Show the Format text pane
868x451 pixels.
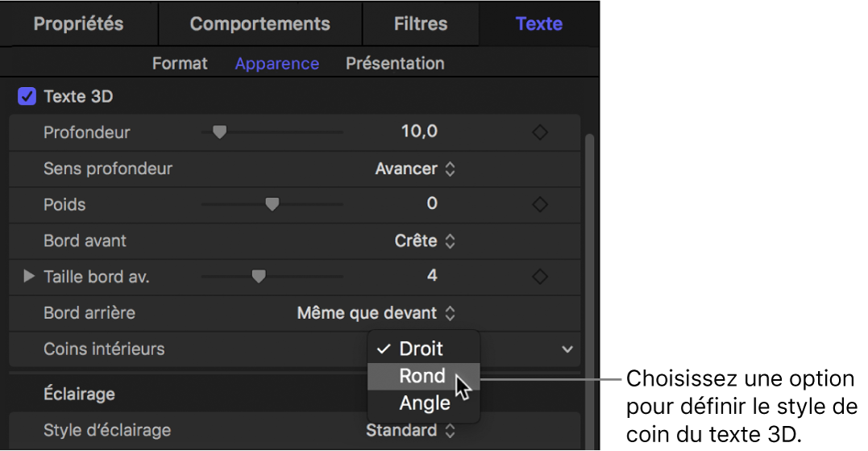coord(180,63)
